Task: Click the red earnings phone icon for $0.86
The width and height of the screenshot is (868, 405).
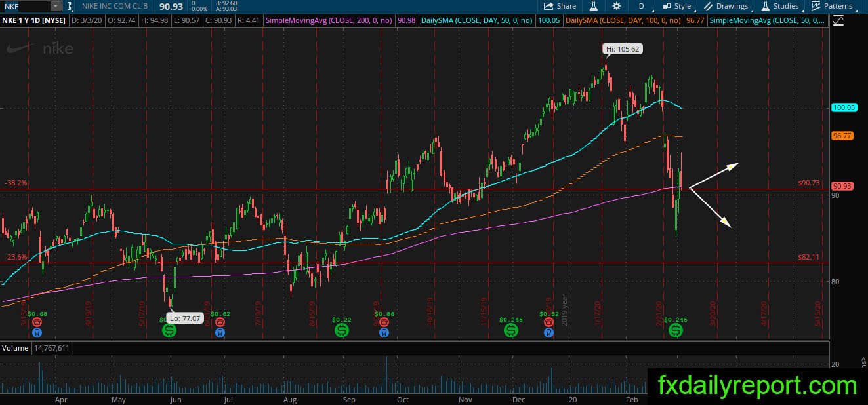Action: (x=383, y=322)
